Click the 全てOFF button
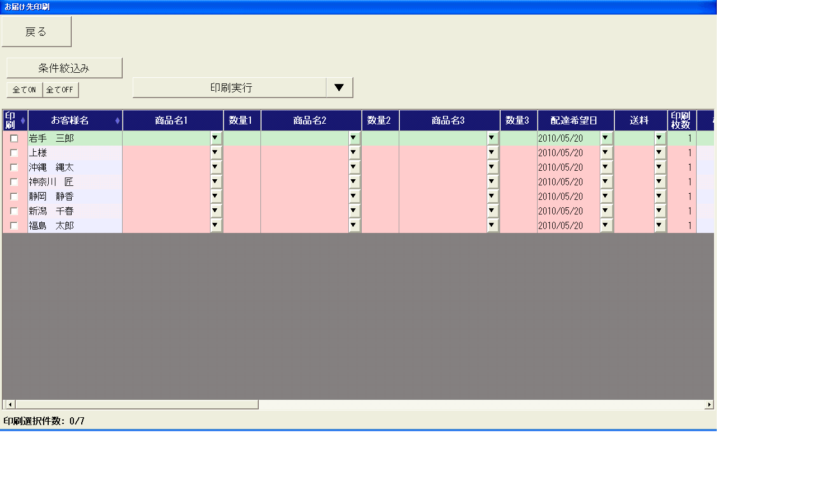This screenshot has width=840, height=504. coord(60,90)
